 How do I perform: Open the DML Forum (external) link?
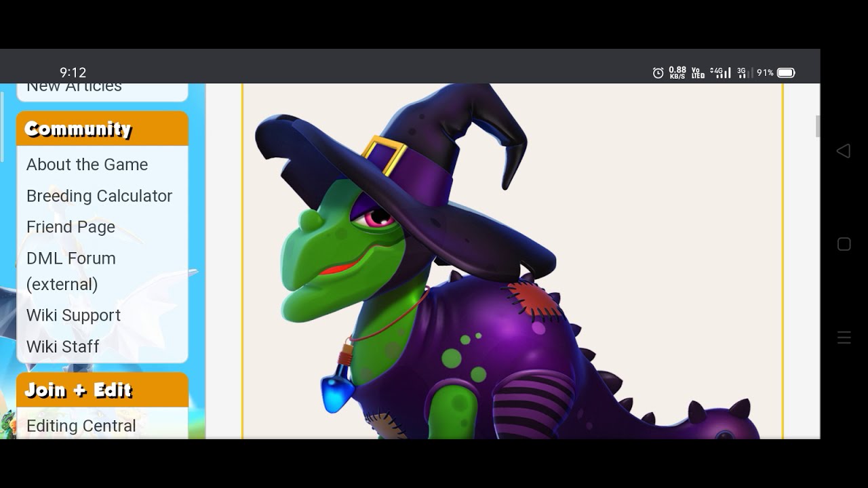(x=71, y=271)
